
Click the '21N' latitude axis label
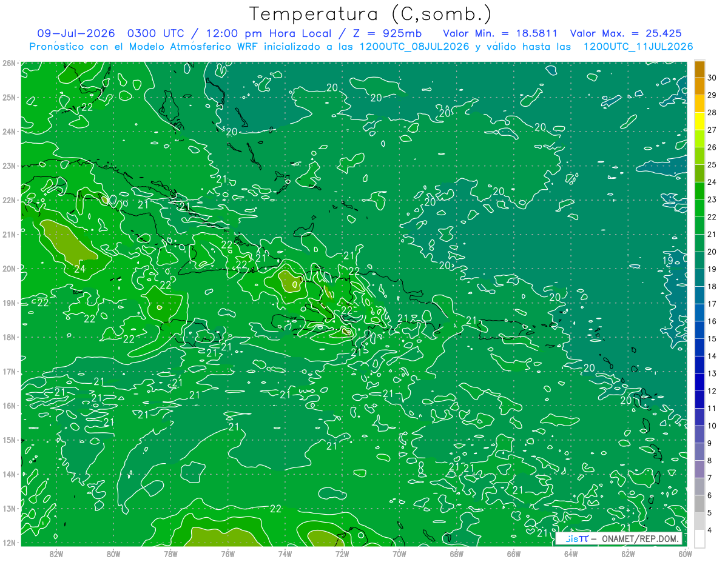click(x=9, y=234)
